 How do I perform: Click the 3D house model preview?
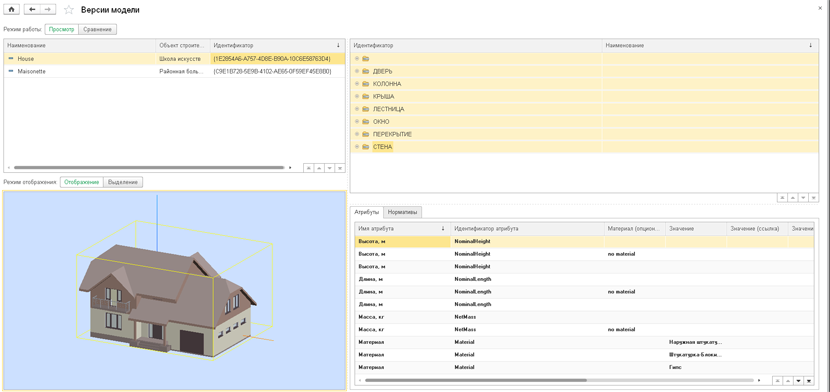(175, 290)
